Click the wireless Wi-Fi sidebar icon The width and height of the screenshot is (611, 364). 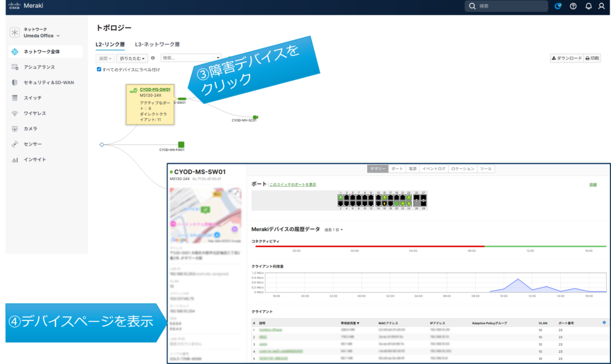(15, 113)
